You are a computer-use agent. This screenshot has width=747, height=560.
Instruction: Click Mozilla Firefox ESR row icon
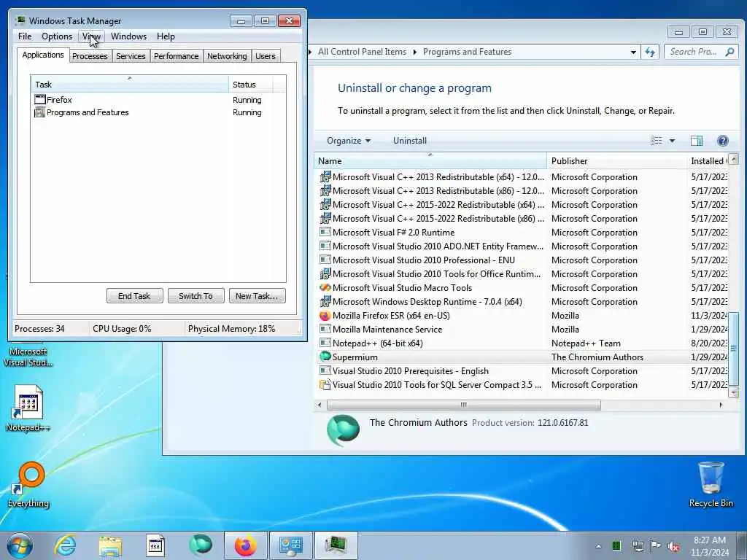[325, 315]
